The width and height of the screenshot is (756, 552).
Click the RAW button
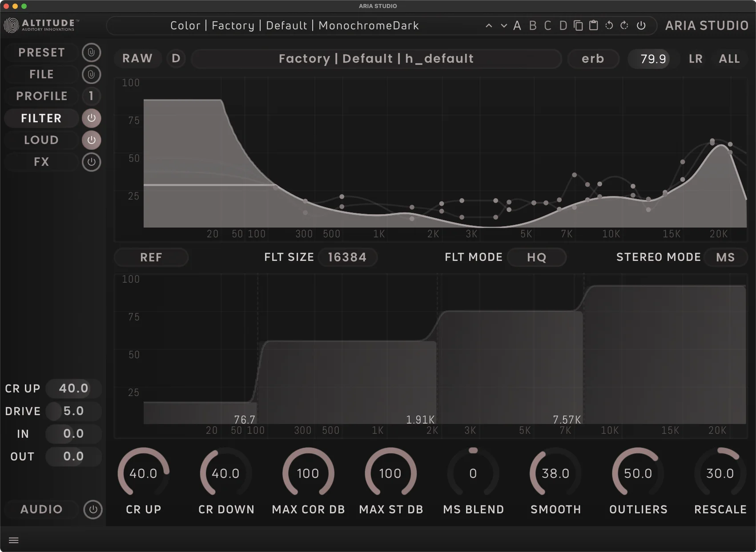point(137,58)
